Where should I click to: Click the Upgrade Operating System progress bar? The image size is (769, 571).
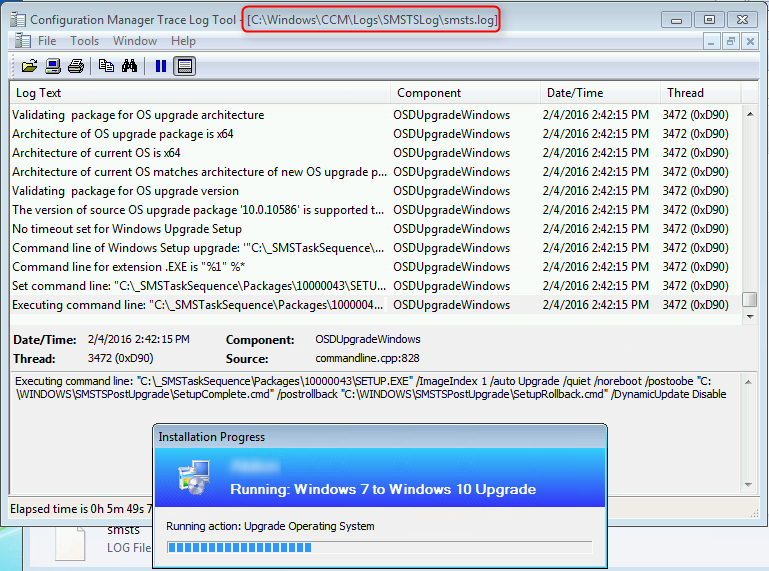tap(379, 547)
